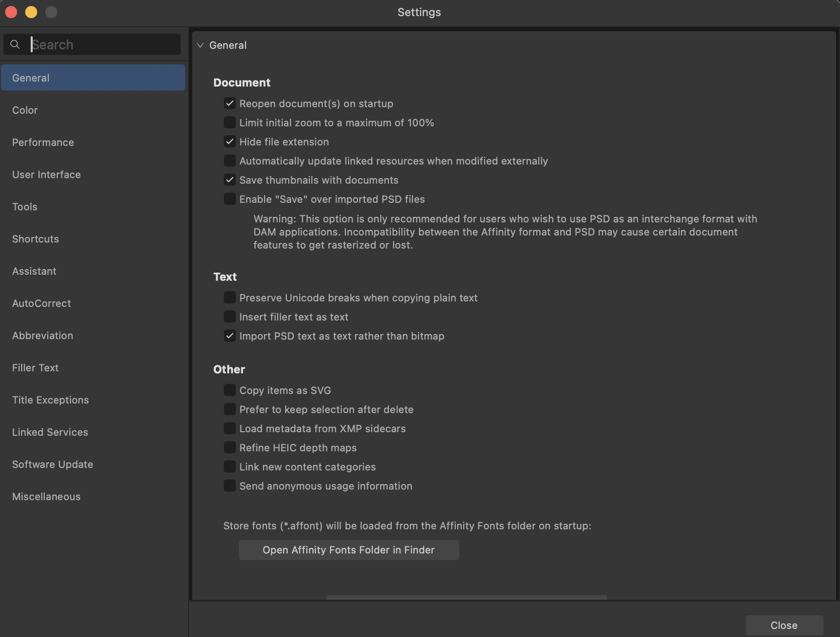Enable Save over imported PSD files

click(230, 199)
